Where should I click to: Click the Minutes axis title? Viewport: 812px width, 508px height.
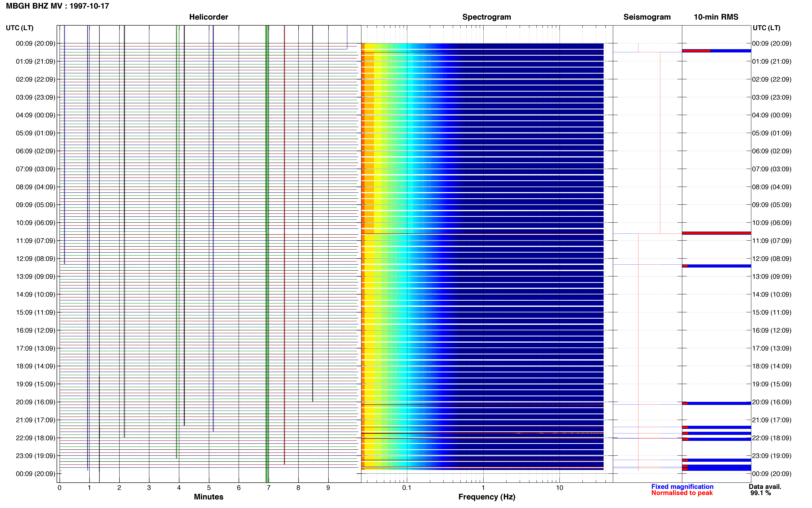[x=209, y=497]
